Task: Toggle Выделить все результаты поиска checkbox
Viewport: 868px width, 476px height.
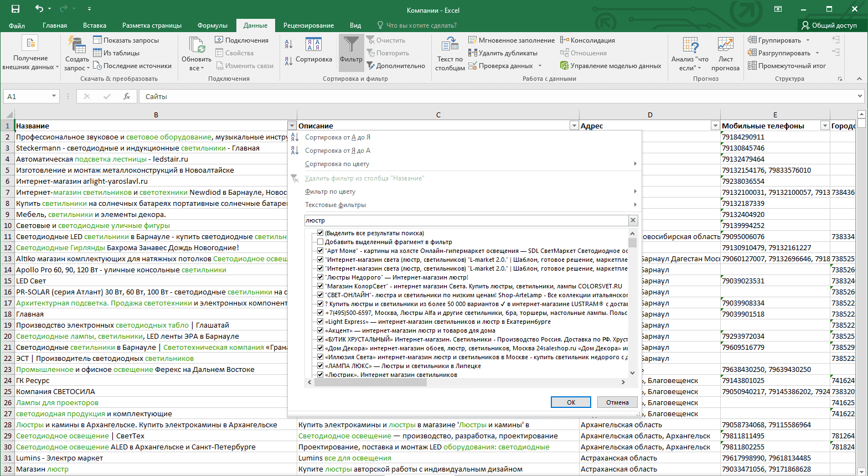Action: tap(320, 233)
